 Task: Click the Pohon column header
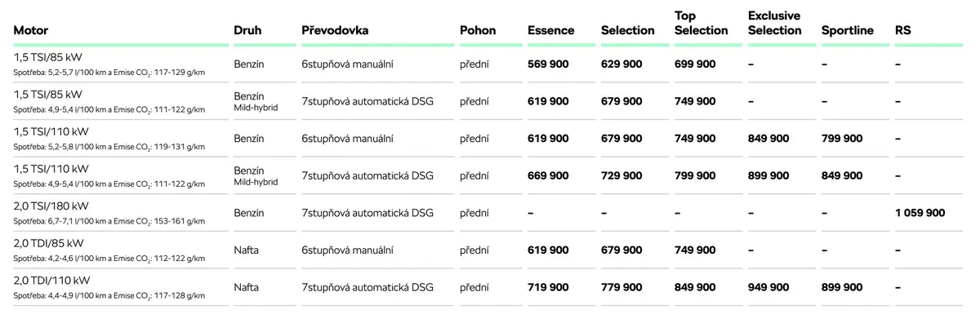point(478,30)
